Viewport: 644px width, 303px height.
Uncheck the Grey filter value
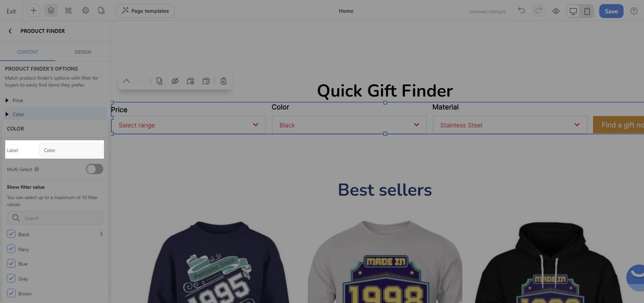coord(11,278)
